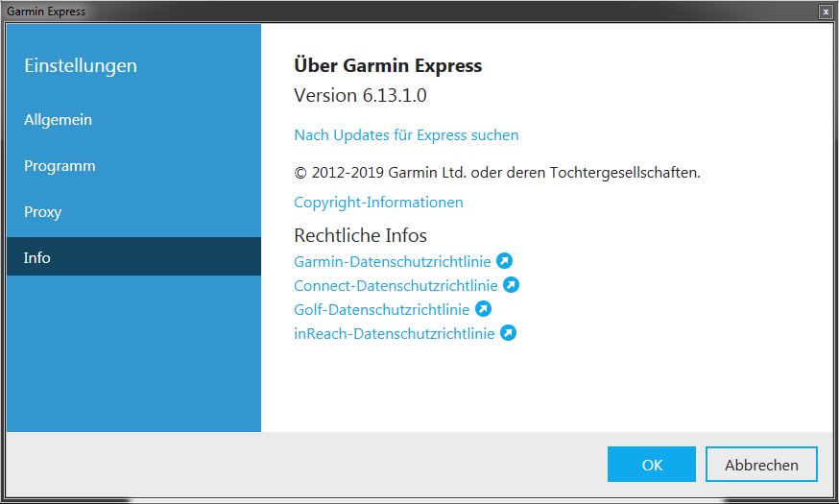Close the Garmin Express settings window
The height and width of the screenshot is (504, 839).
coord(825,12)
